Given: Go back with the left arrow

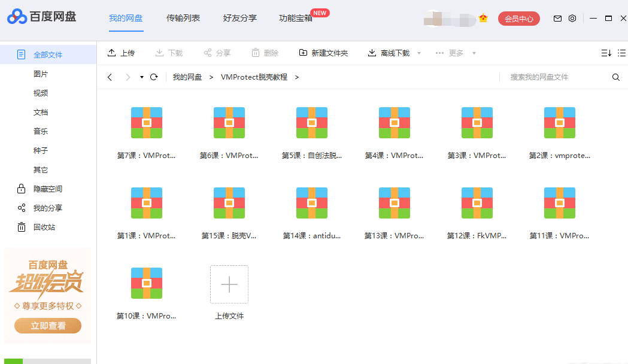Looking at the screenshot, I should (x=110, y=77).
